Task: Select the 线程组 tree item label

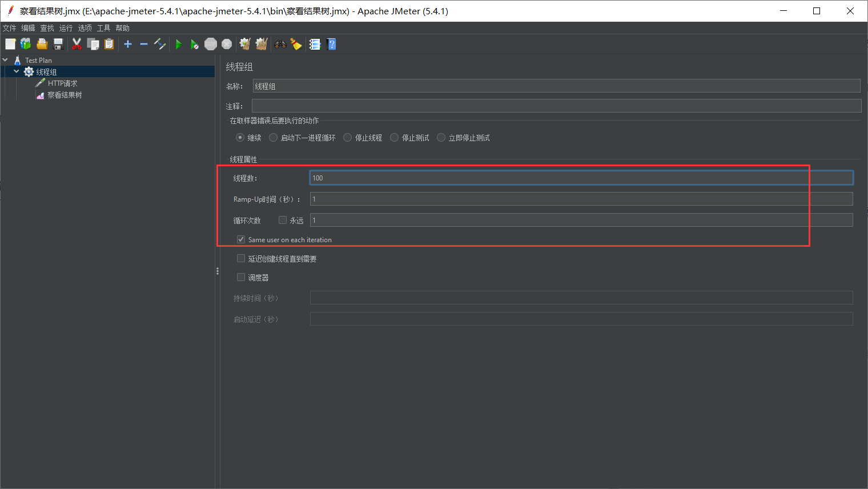Action: 46,72
